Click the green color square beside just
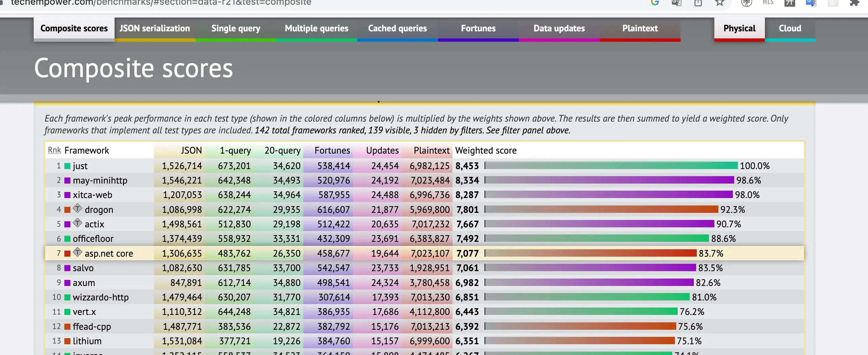Viewport: 868px width, 355px height. pos(67,166)
